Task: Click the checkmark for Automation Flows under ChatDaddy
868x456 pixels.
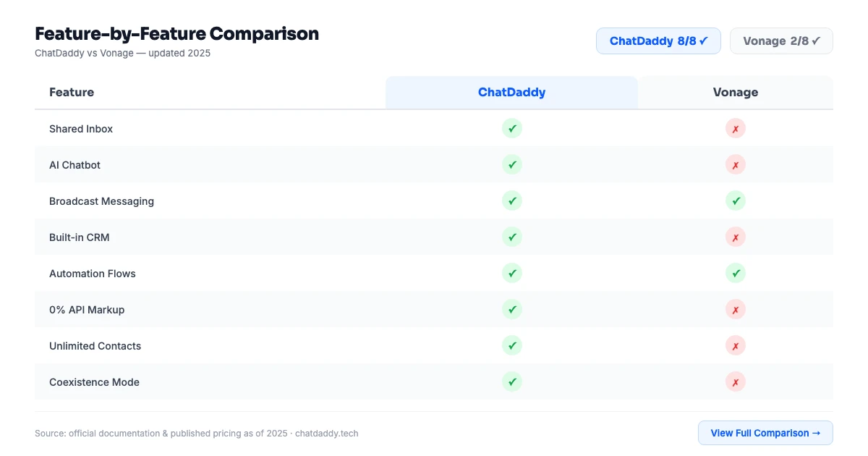Action: click(512, 273)
